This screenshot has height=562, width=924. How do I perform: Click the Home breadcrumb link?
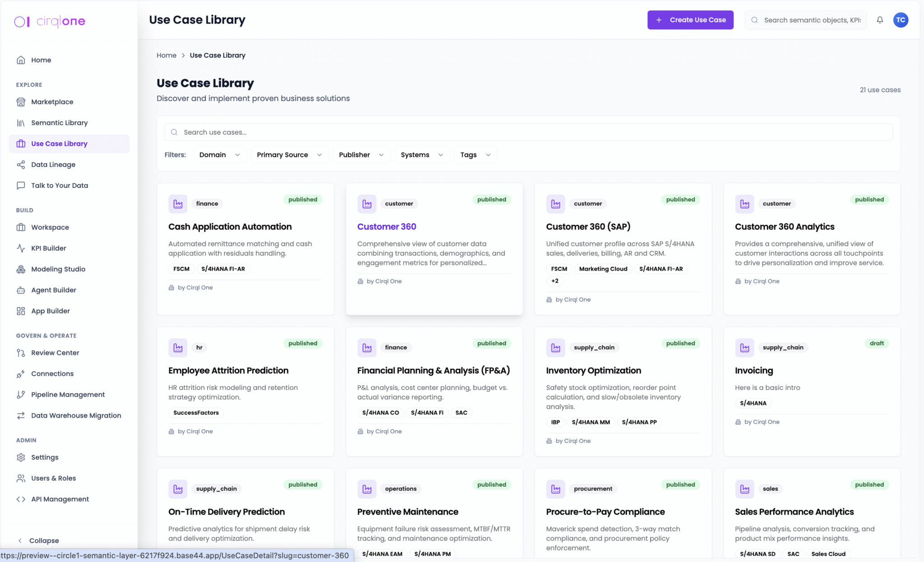(166, 55)
